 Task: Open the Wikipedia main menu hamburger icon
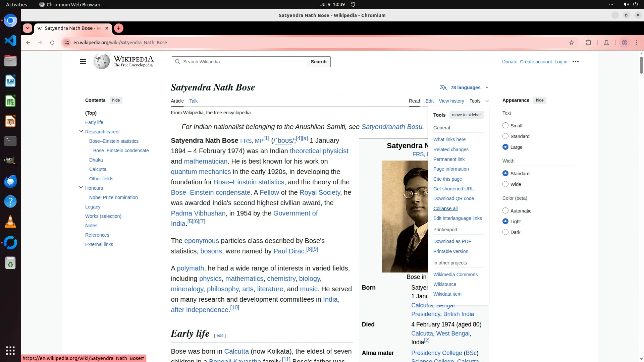tap(83, 62)
